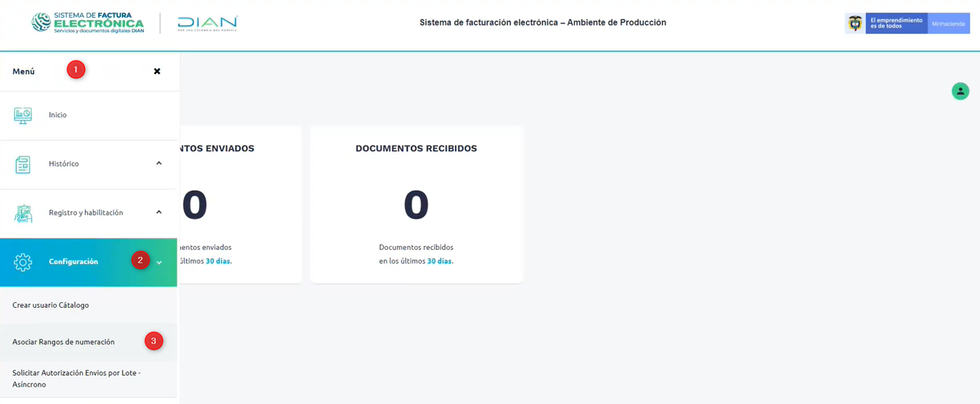Click the Configuración gear icon
The image size is (980, 404).
coord(23,262)
